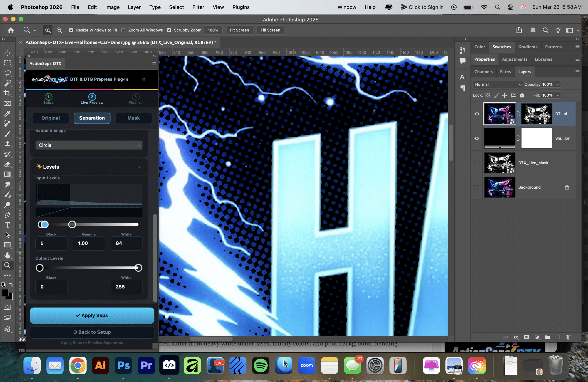The width and height of the screenshot is (588, 382).
Task: Open plugin settings gear icon
Action: pyautogui.click(x=144, y=79)
